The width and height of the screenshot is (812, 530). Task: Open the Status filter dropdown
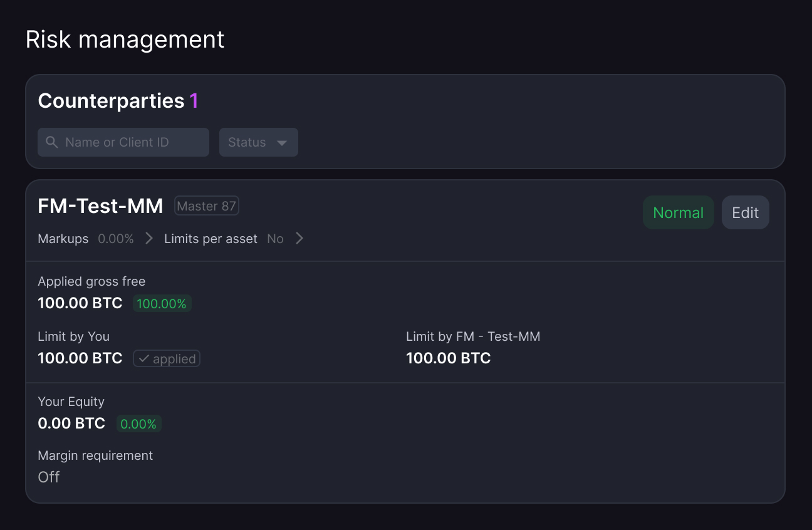click(x=259, y=142)
